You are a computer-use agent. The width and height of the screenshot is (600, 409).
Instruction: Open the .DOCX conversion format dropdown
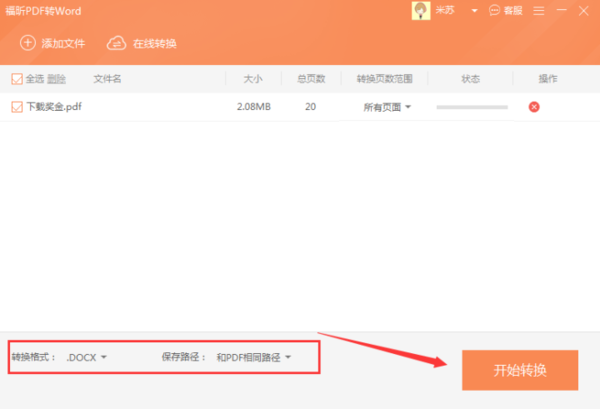[87, 357]
